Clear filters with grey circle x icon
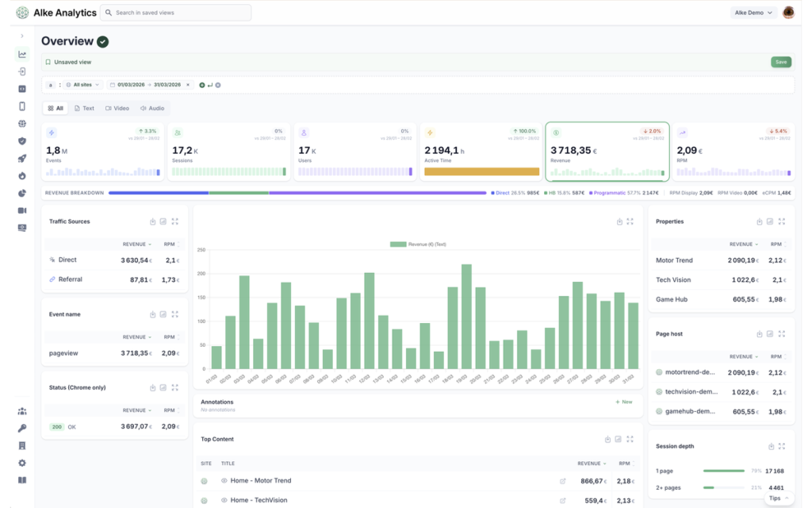The height and width of the screenshot is (508, 812). click(218, 85)
